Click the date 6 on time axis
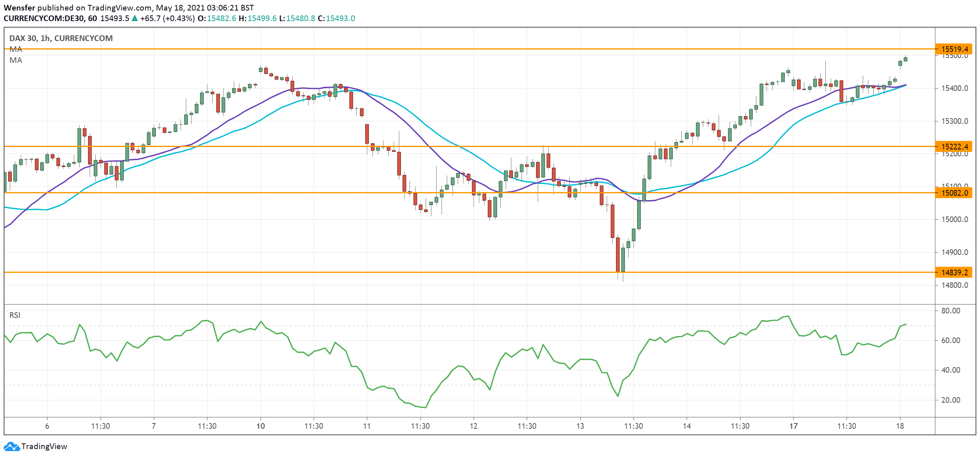This screenshot has width=980, height=458. (47, 426)
